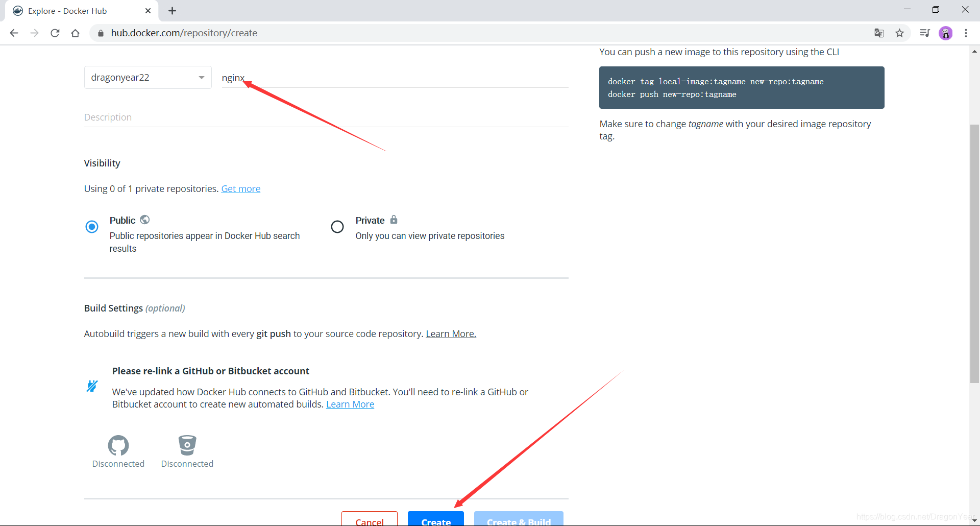
Task: Click the Cancel button
Action: click(370, 519)
